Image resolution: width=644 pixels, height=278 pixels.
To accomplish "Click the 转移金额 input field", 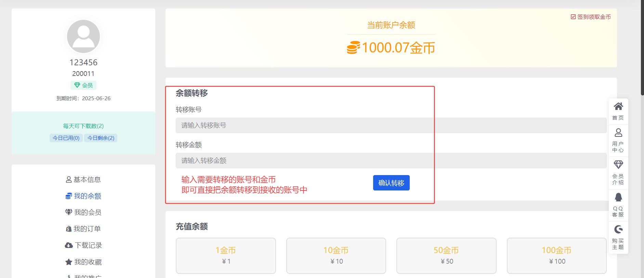I will [391, 161].
